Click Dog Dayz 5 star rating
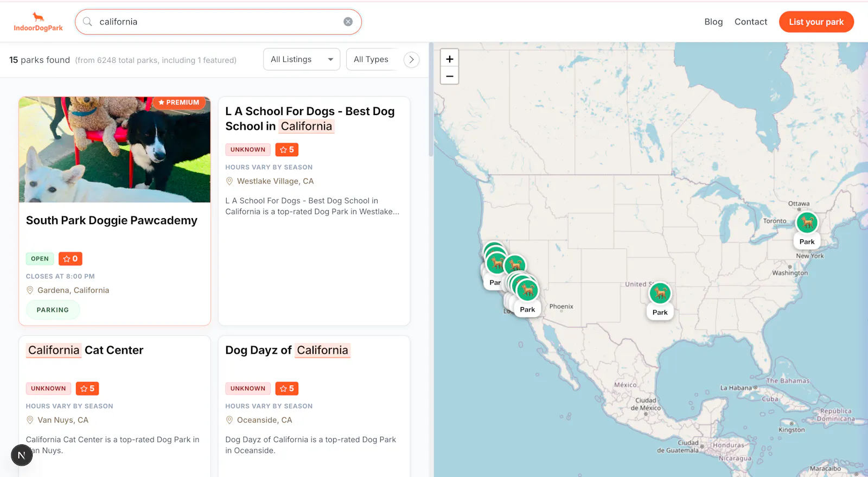This screenshot has width=868, height=477. pyautogui.click(x=287, y=389)
